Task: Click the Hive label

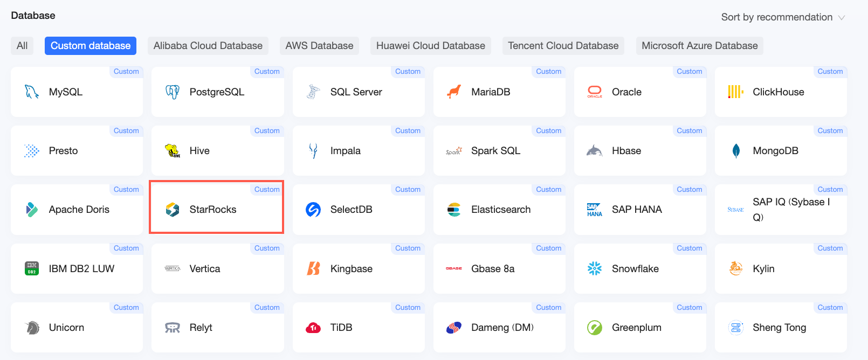Action: coord(199,151)
